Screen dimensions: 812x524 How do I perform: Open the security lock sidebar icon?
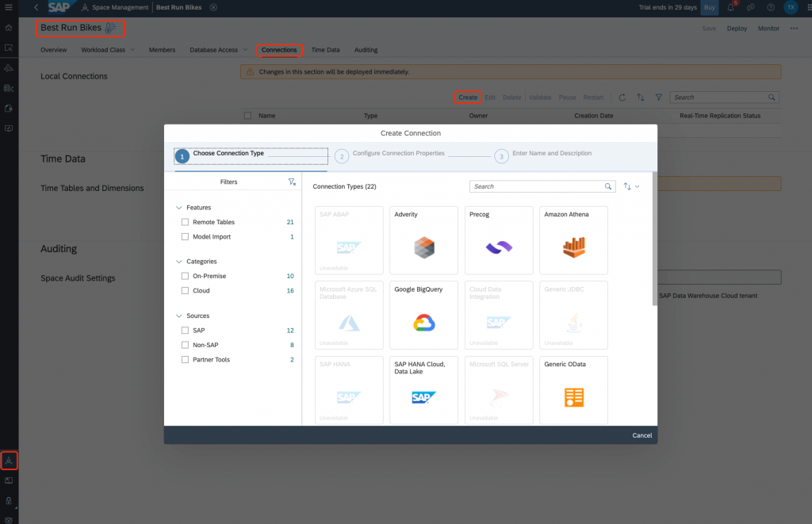[x=9, y=501]
